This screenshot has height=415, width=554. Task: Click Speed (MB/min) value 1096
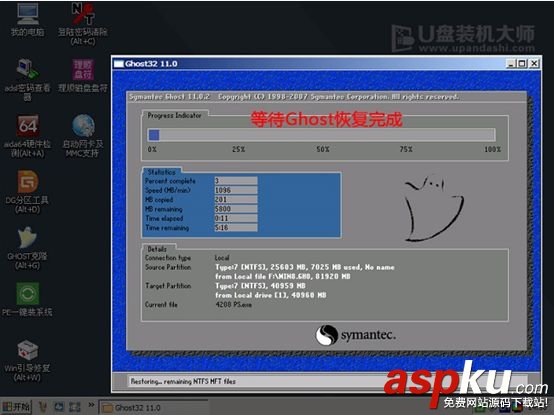pos(236,190)
